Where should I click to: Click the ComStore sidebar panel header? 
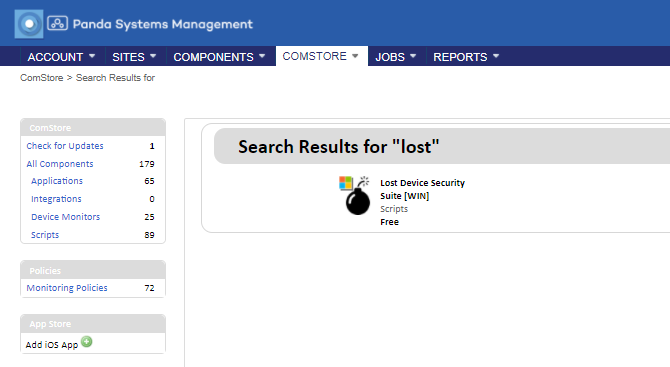[x=93, y=127]
